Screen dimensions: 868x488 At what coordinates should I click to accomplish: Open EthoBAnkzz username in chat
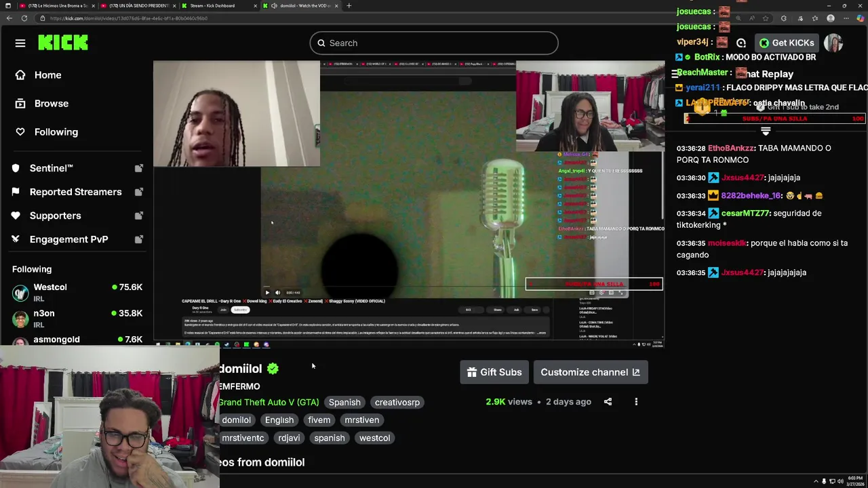(731, 148)
